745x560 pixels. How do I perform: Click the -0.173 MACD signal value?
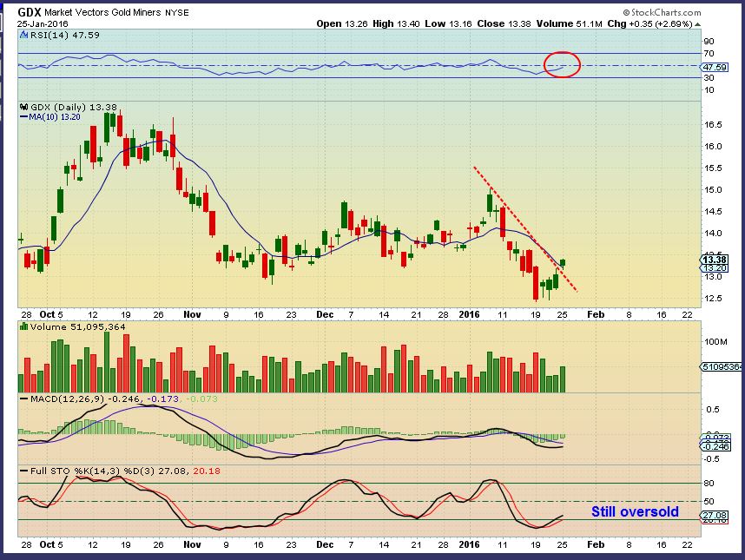click(163, 399)
